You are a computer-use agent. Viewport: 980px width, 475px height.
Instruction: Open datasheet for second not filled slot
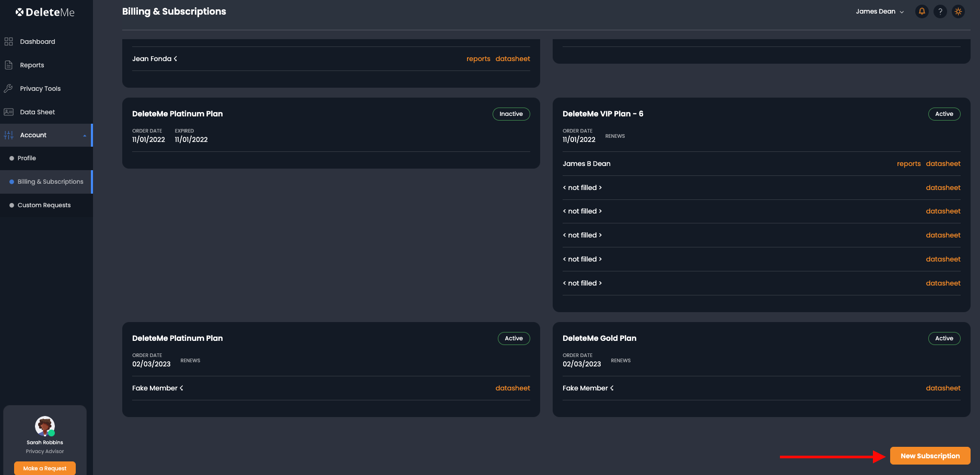pyautogui.click(x=943, y=211)
